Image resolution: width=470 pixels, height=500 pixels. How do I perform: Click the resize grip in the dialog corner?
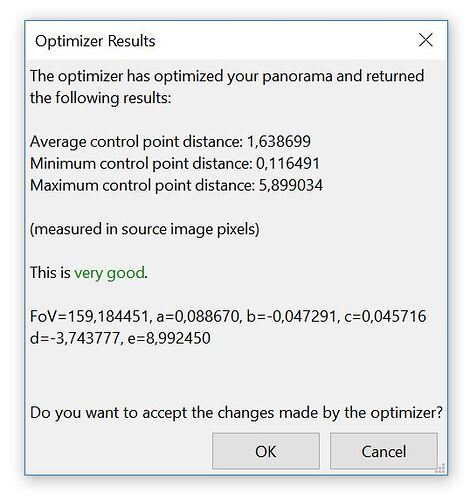[x=441, y=468]
